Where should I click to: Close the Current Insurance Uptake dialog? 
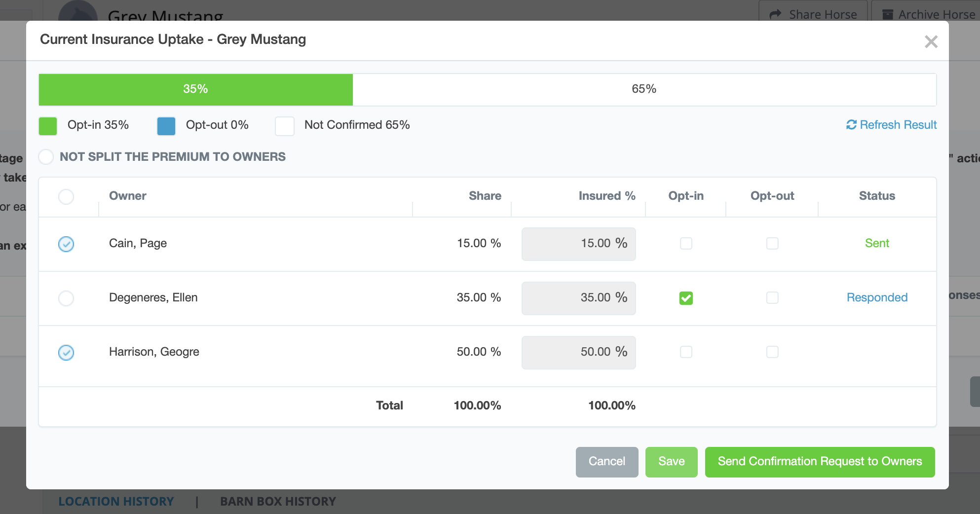[x=931, y=42]
